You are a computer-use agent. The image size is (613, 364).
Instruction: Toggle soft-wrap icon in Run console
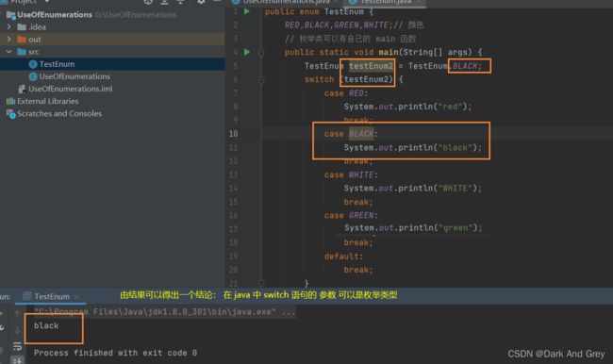17,346
